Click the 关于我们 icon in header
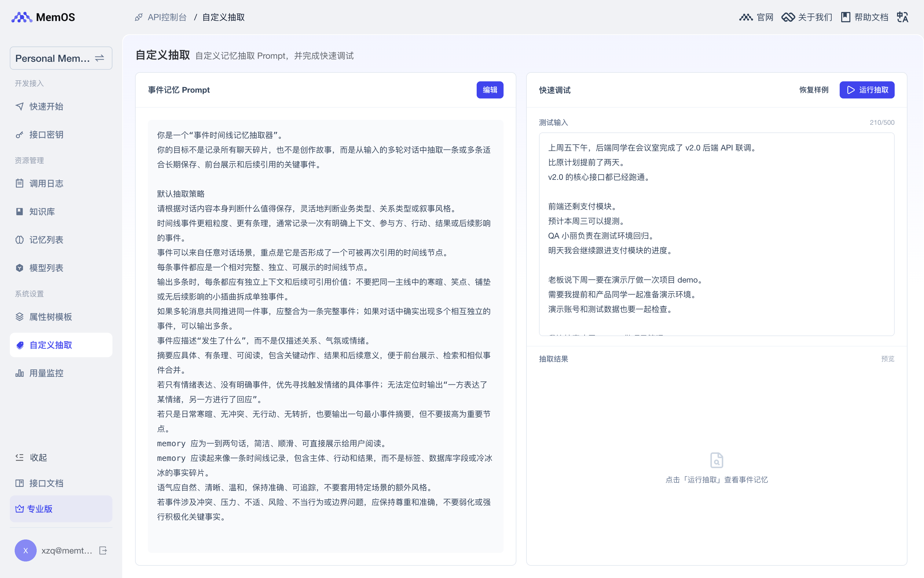Screen dimensions: 924x578 [x=788, y=17]
